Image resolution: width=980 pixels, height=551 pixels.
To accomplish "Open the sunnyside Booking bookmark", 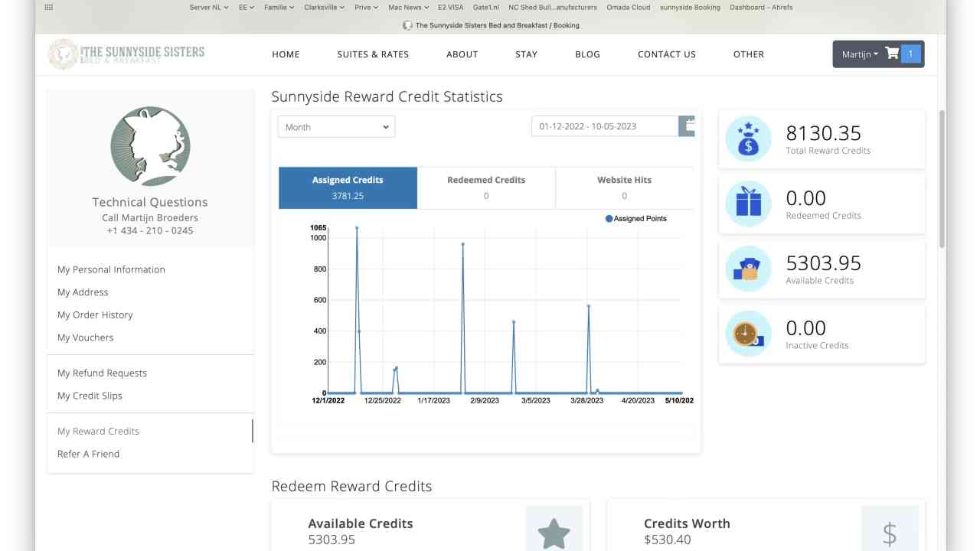I will (690, 7).
